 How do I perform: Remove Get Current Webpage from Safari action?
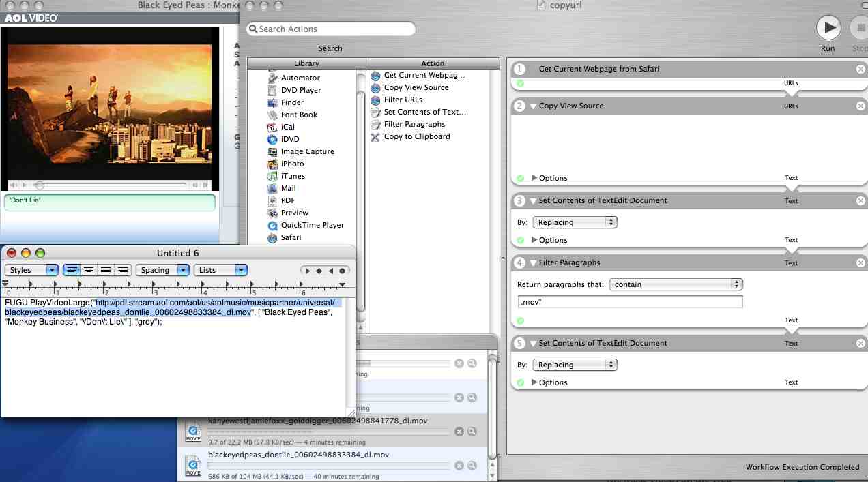coord(860,69)
